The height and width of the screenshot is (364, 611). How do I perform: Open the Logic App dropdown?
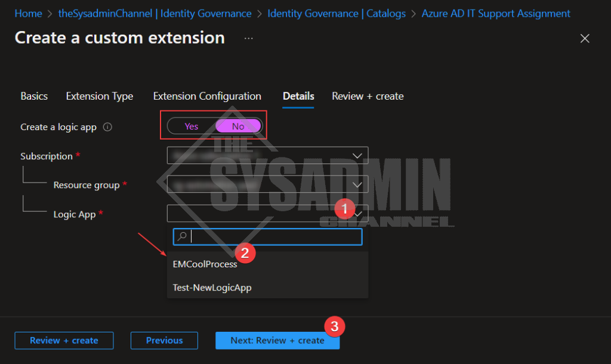click(x=267, y=213)
